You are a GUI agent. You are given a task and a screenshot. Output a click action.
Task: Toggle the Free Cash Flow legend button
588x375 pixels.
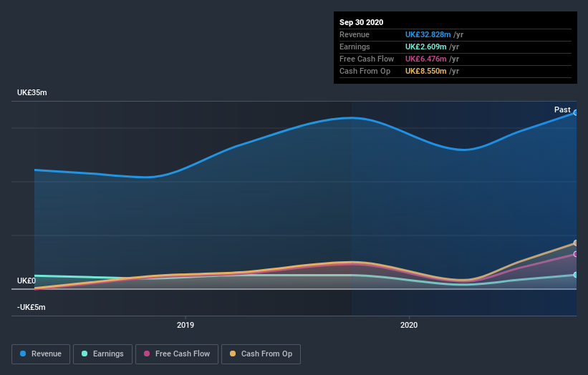click(177, 354)
